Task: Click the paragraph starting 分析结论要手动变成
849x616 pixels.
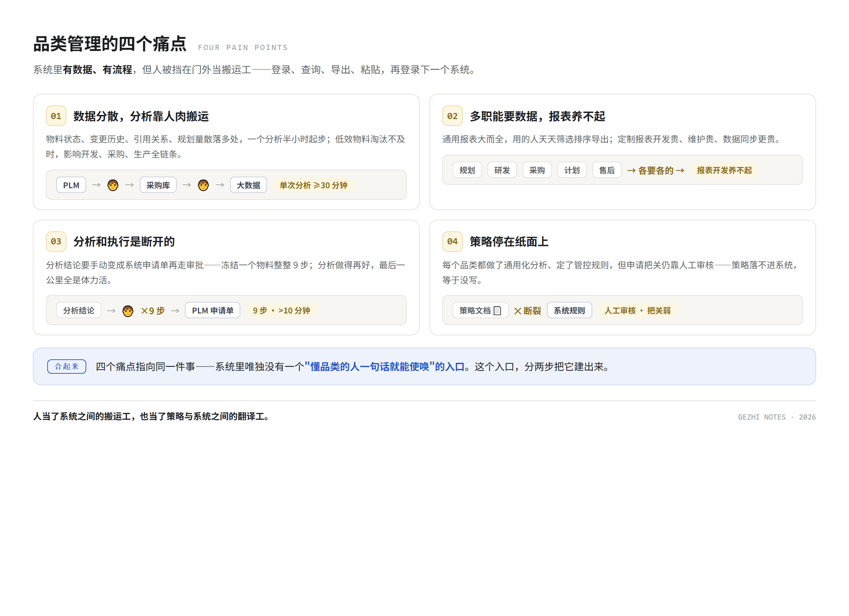Action: tap(225, 272)
